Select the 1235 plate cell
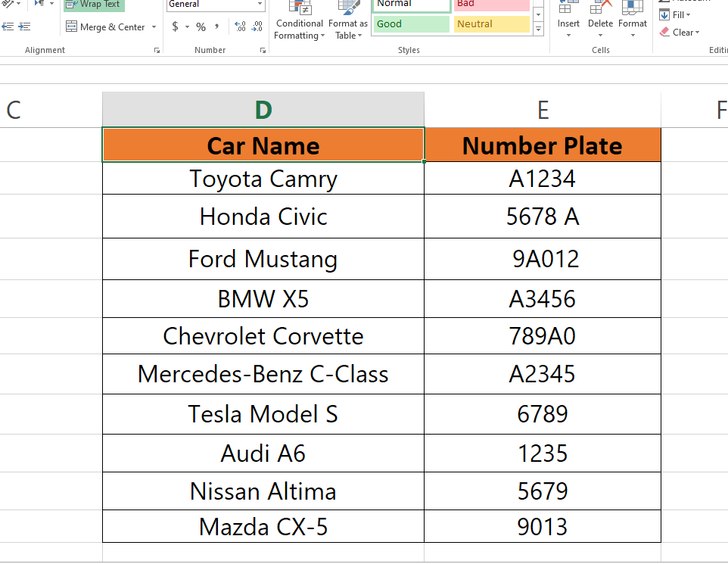 point(543,453)
